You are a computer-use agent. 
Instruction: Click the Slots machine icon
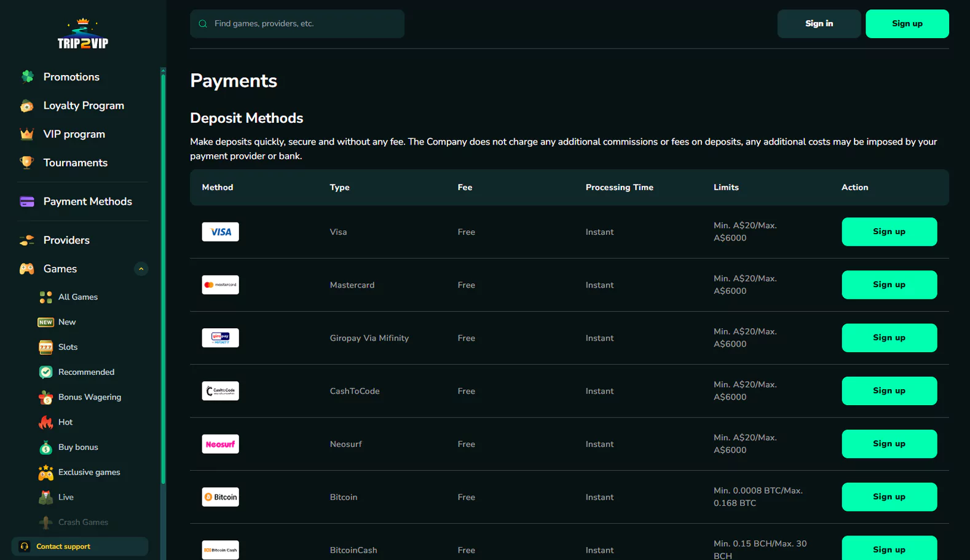pyautogui.click(x=46, y=347)
